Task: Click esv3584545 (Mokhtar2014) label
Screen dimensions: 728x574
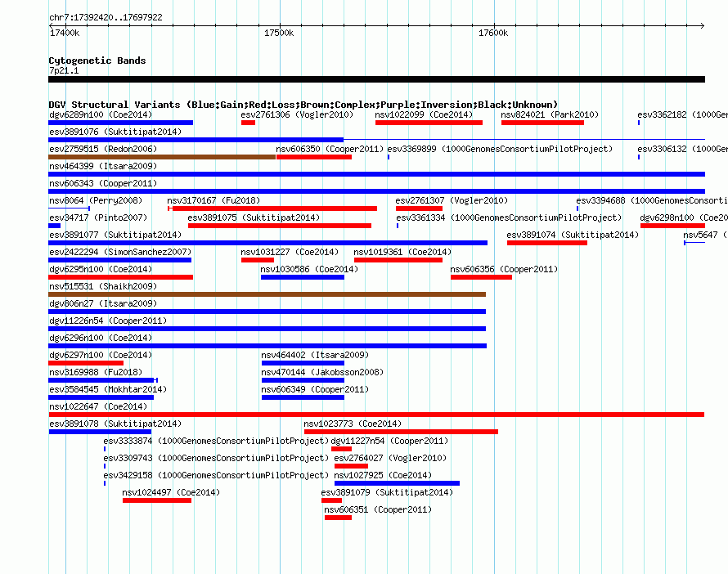Action: point(108,389)
